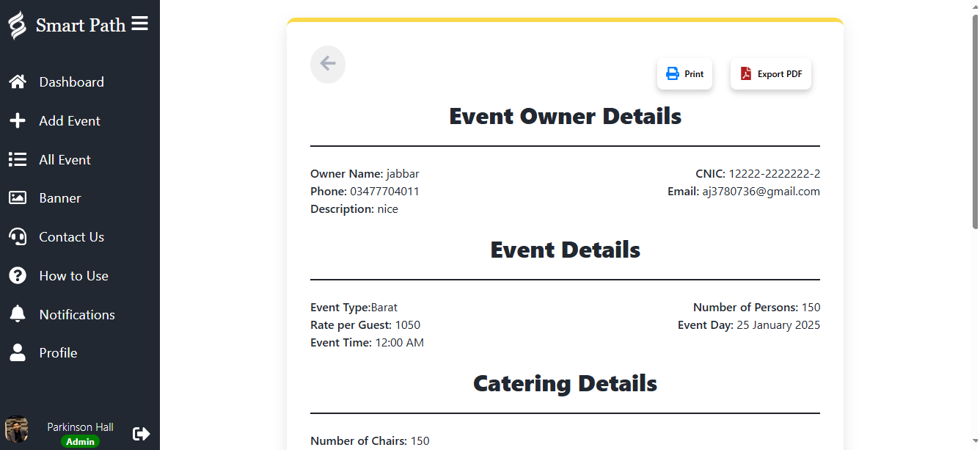
Task: Click the Notifications bell icon
Action: pyautogui.click(x=18, y=314)
